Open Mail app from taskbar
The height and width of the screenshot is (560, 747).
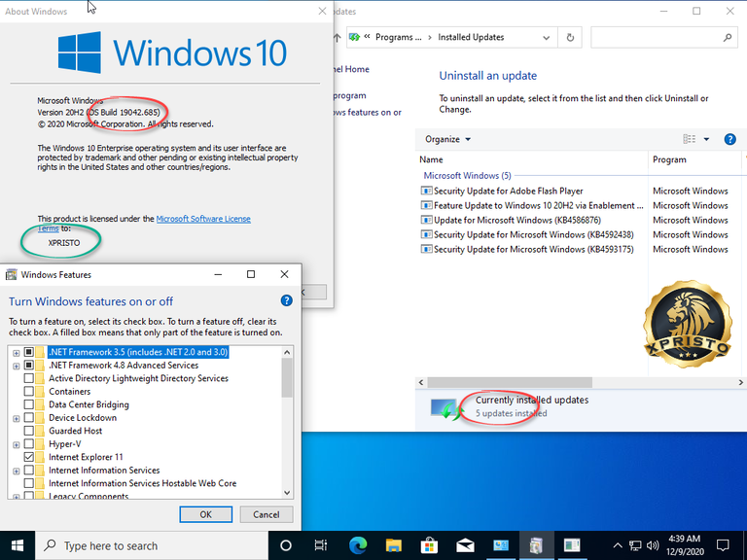[465, 545]
